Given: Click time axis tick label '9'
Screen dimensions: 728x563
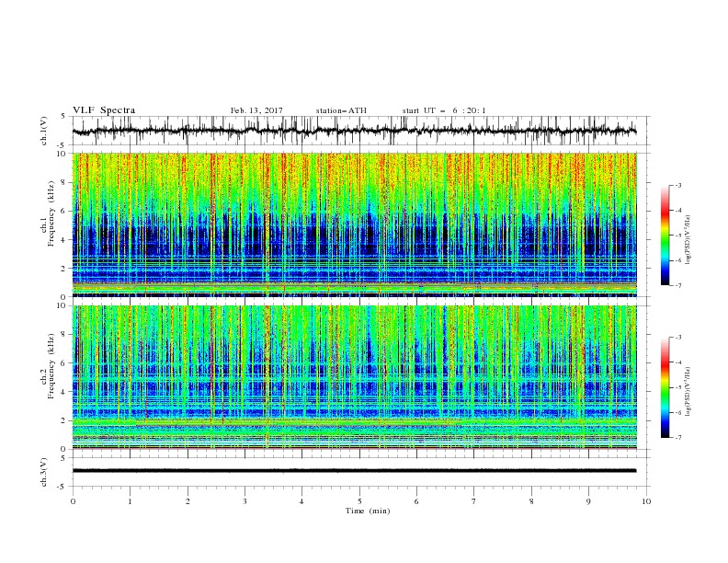Looking at the screenshot, I should pyautogui.click(x=588, y=501).
